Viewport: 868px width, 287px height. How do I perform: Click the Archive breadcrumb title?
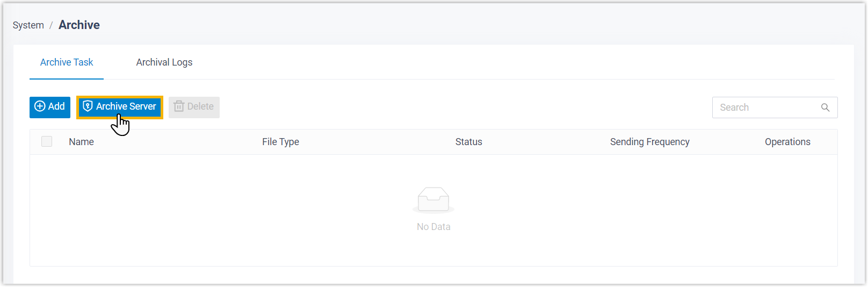[x=79, y=25]
